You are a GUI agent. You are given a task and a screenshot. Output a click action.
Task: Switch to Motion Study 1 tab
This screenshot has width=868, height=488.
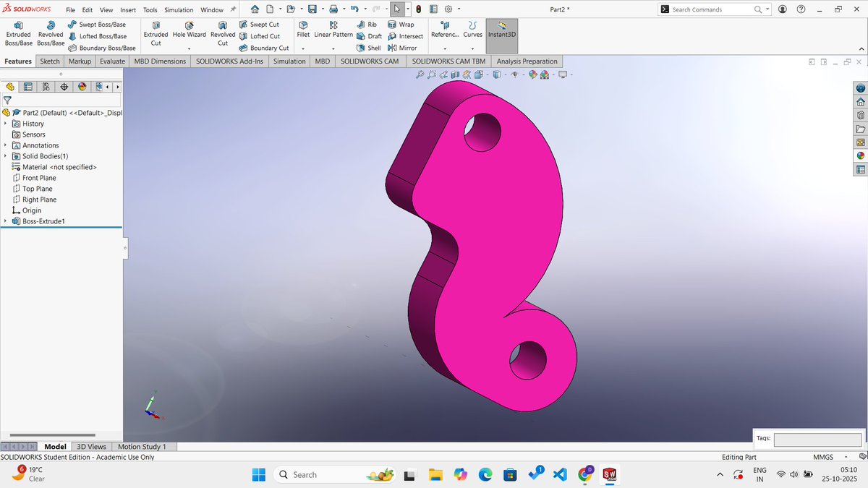tap(142, 447)
